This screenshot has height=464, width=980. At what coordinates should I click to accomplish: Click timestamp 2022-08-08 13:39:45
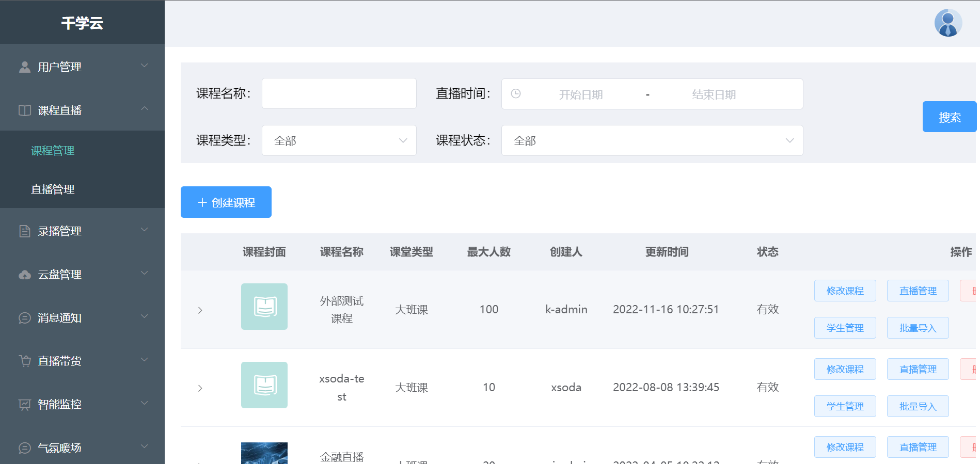(666, 387)
